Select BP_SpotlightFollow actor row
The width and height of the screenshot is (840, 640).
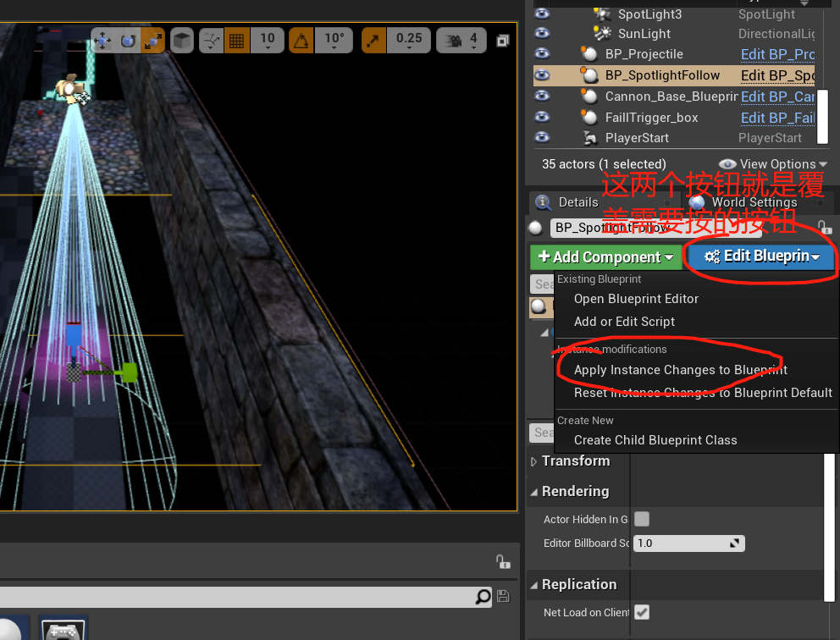(x=674, y=75)
